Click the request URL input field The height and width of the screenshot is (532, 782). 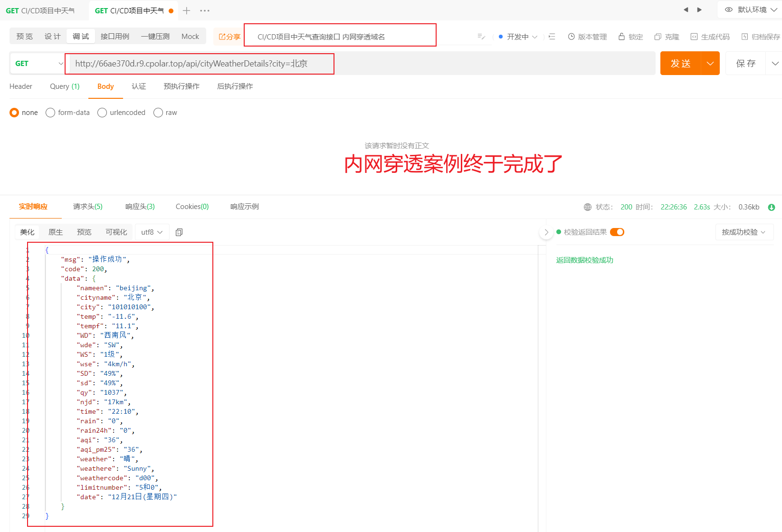(362, 63)
